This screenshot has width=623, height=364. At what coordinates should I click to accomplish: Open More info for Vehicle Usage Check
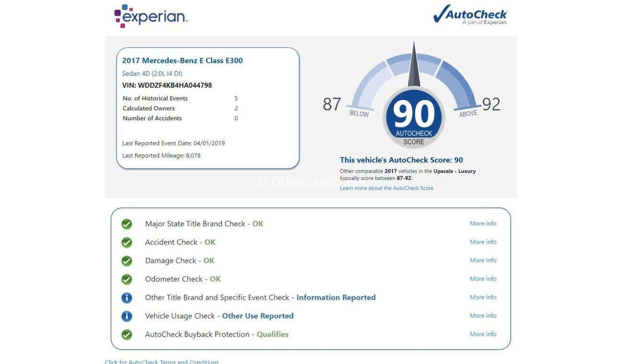click(483, 316)
